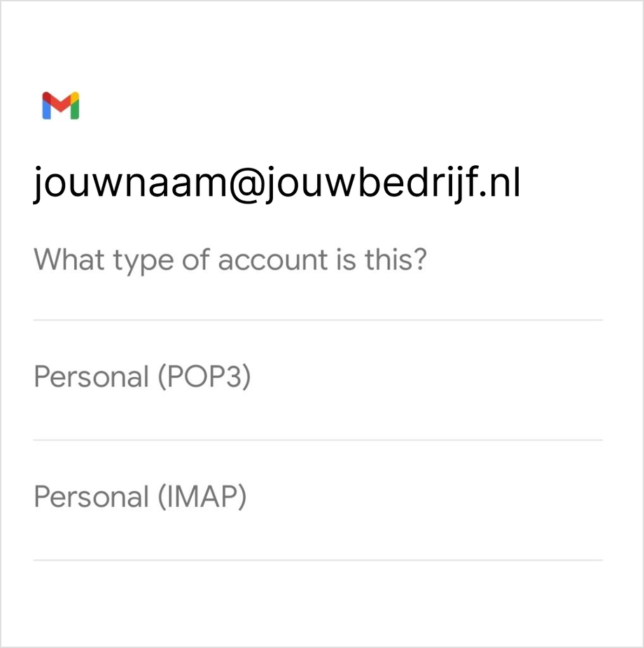This screenshot has width=644, height=648.
Task: Select the Personal (POP3) account type
Action: [x=142, y=377]
